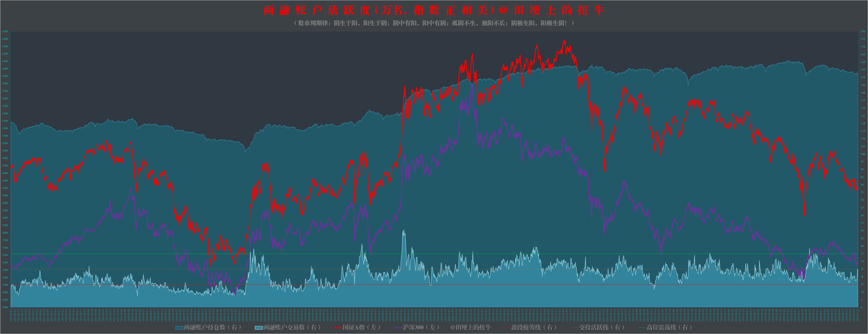Toggle the 高位震荡线（右） legend label

(669, 327)
